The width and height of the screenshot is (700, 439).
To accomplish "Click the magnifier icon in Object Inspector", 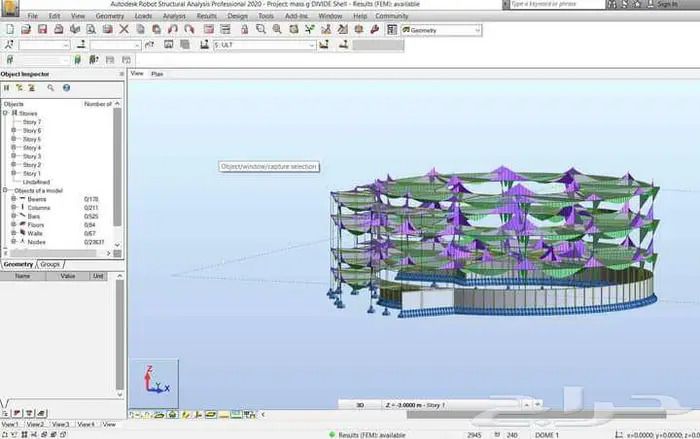I will tap(51, 88).
